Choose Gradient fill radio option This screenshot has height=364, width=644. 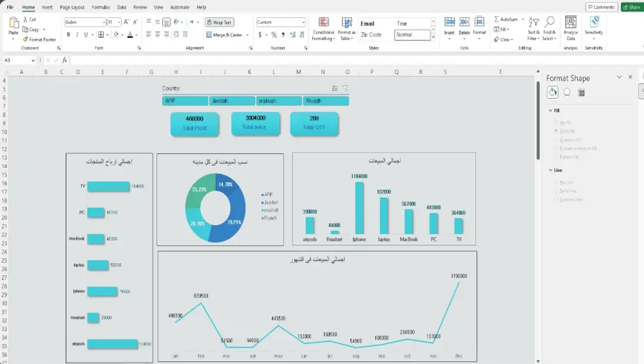tap(556, 140)
